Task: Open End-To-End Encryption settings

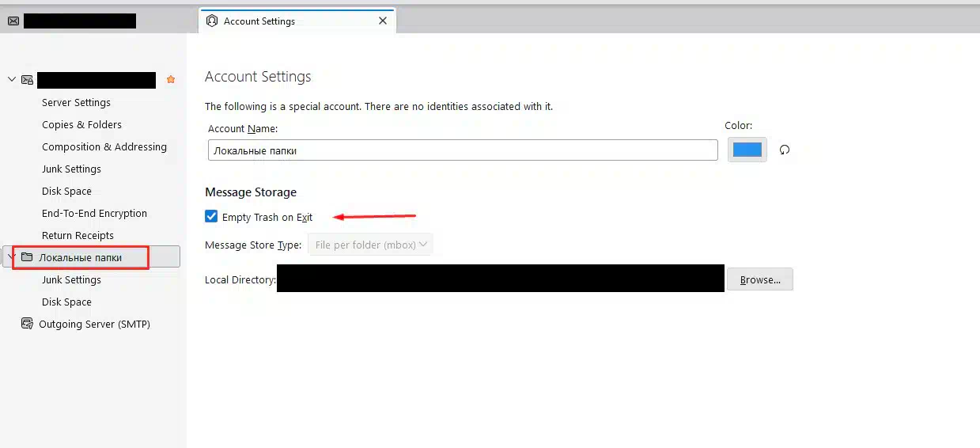Action: tap(94, 214)
